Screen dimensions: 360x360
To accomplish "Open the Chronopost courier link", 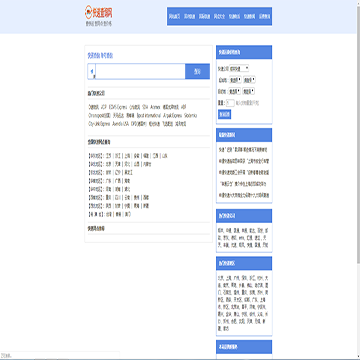I will pos(99,115).
